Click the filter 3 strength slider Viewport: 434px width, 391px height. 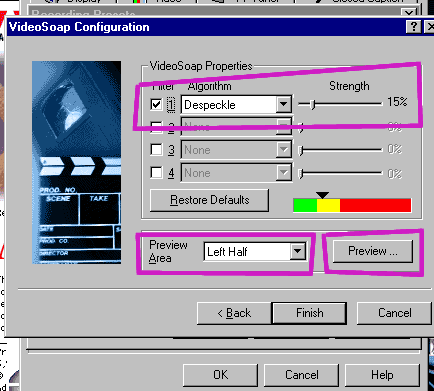point(340,150)
